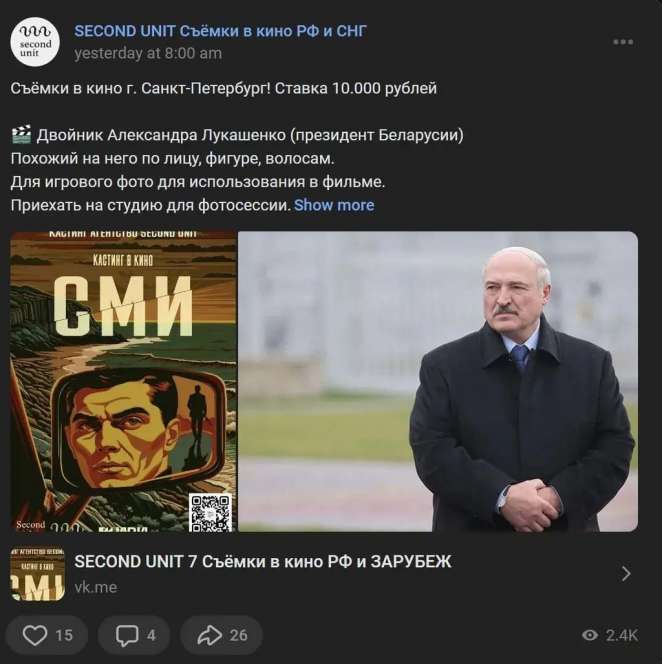Click the vk.me link domain

click(96, 587)
